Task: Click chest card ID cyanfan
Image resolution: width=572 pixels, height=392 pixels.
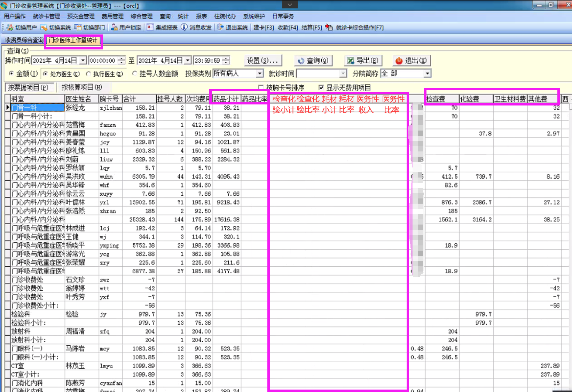Action: pyautogui.click(x=111, y=383)
